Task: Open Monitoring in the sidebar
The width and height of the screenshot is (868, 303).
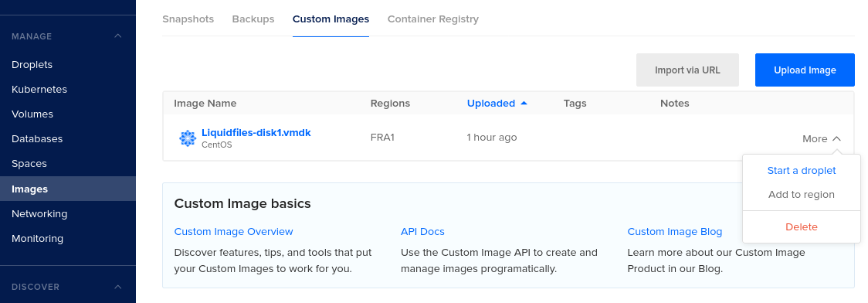Action: click(38, 239)
